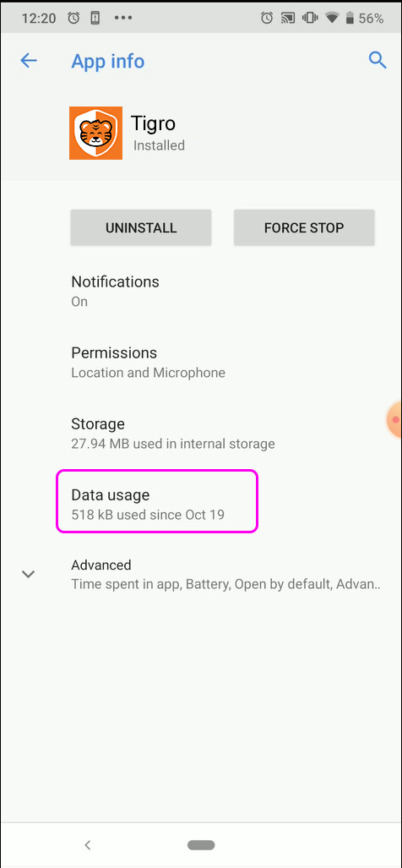Tap the cast icon in status bar
This screenshot has width=402, height=868.
(x=287, y=19)
